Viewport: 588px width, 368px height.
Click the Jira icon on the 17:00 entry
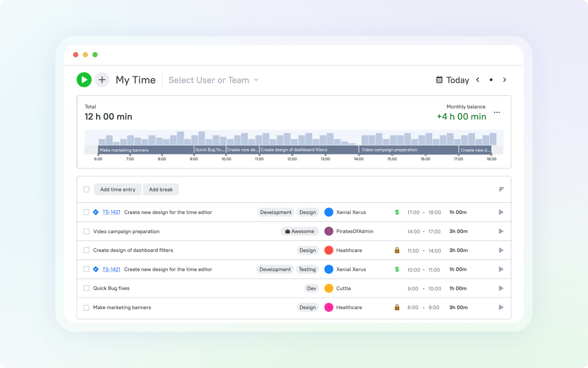coord(96,212)
